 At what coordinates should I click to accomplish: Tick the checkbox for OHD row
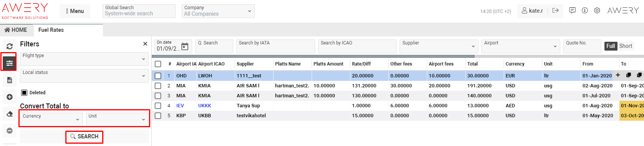point(158,76)
